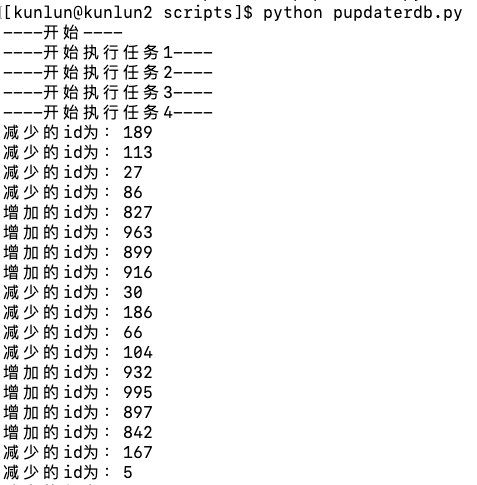
Task: Click the number 995 in output
Action: (138, 392)
